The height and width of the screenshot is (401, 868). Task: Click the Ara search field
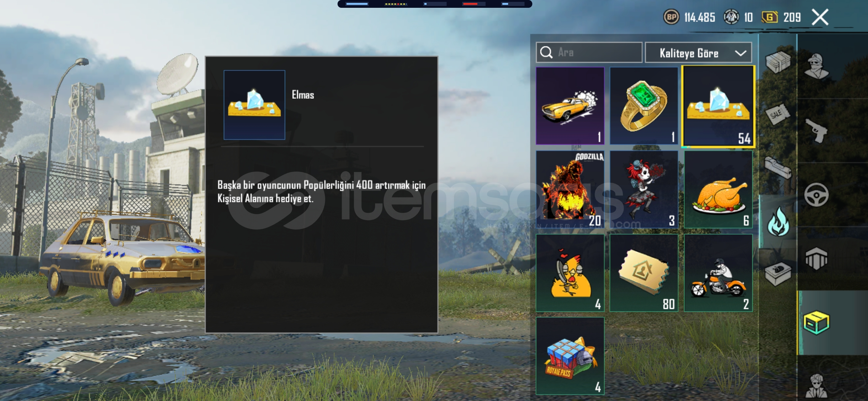589,52
